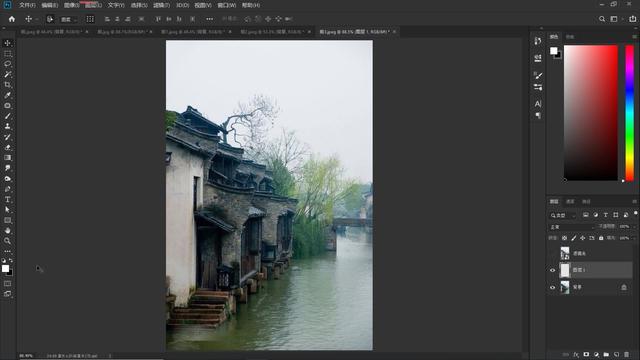Viewport: 640px width, 360px height.
Task: Open the fill dropdown arrow
Action: click(x=633, y=238)
